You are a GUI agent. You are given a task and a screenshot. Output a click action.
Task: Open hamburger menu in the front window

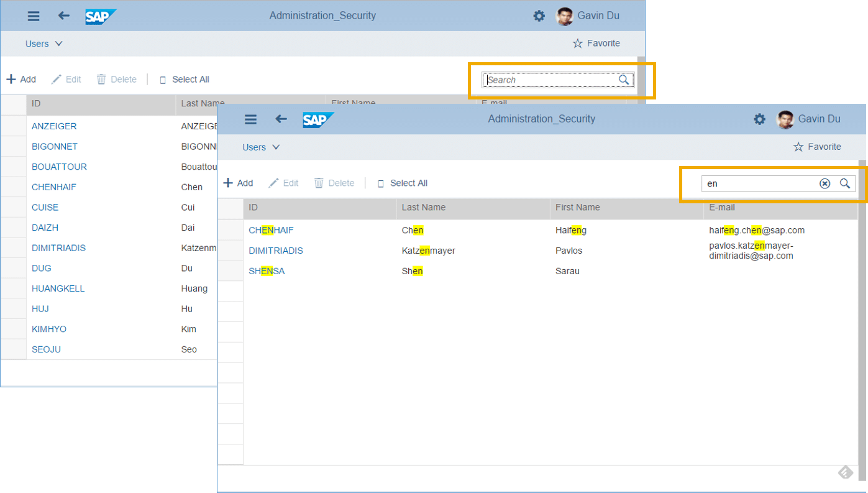pyautogui.click(x=250, y=119)
